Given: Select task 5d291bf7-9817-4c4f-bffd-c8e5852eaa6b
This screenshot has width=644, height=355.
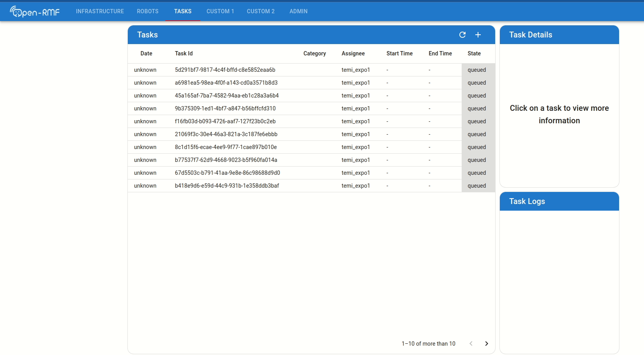Looking at the screenshot, I should pos(311,70).
